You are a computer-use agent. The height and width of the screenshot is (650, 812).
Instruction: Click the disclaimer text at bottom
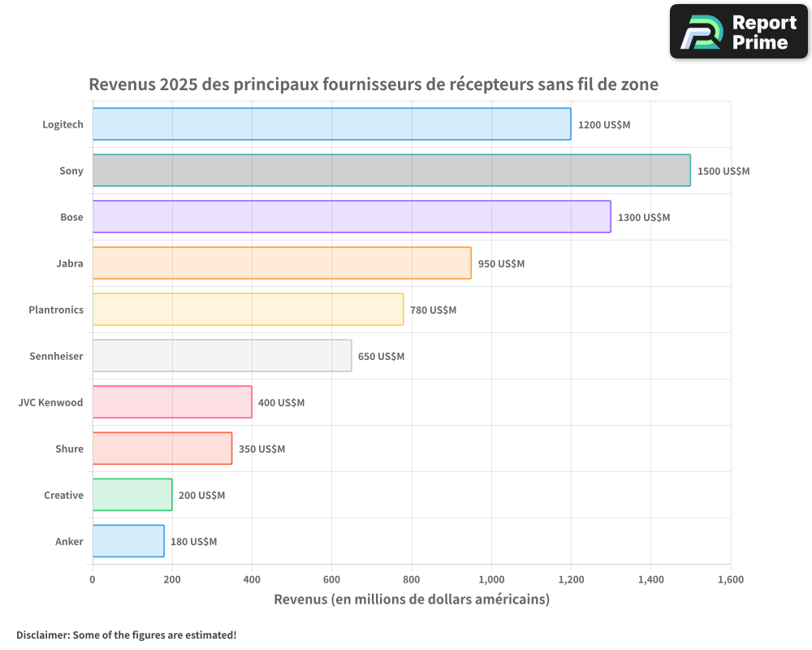[127, 635]
